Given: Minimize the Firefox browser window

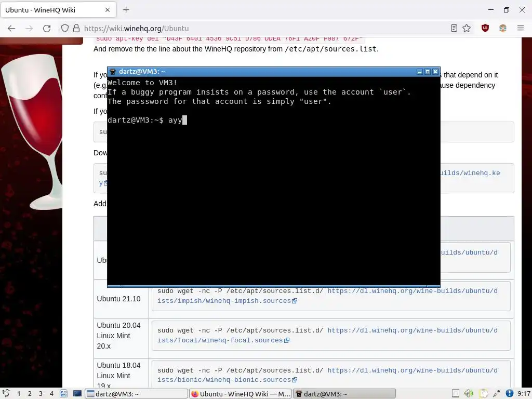Looking at the screenshot, I should click(491, 10).
